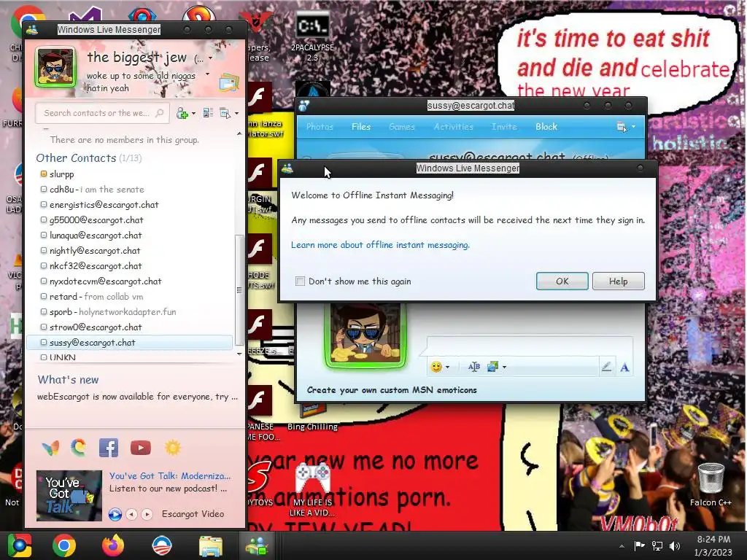
Task: Select contact energistics@escargot.chat
Action: click(104, 205)
